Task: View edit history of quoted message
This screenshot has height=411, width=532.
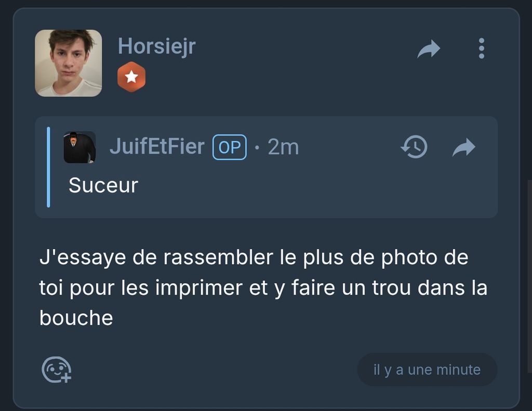Action: point(414,147)
